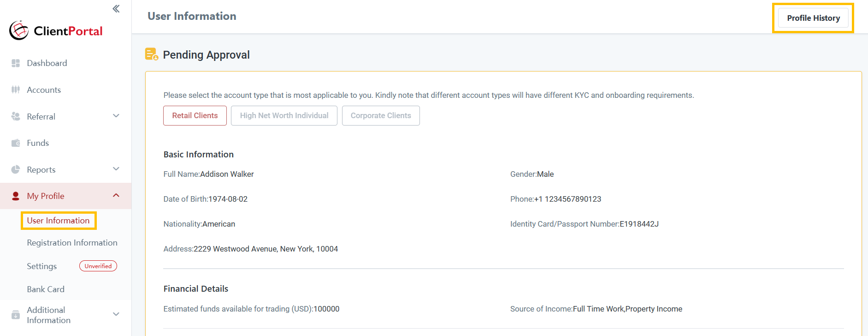Open Registration Information in the sidebar
Image resolution: width=868 pixels, height=336 pixels.
pos(72,243)
